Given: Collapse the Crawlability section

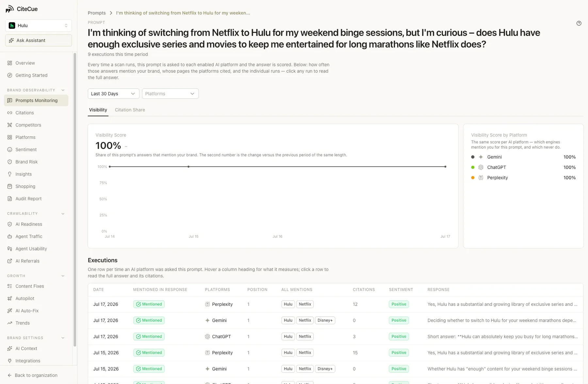Looking at the screenshot, I should coord(63,214).
